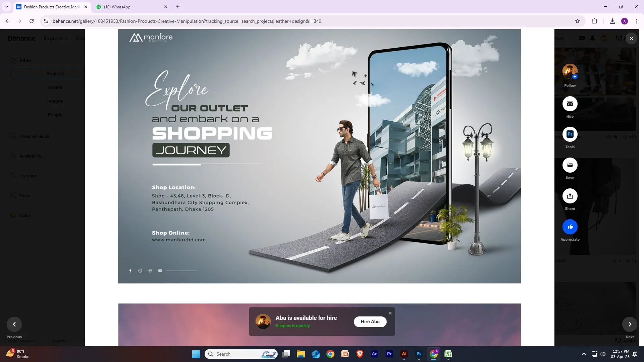Open the Photoshop Tools button

[x=570, y=134]
